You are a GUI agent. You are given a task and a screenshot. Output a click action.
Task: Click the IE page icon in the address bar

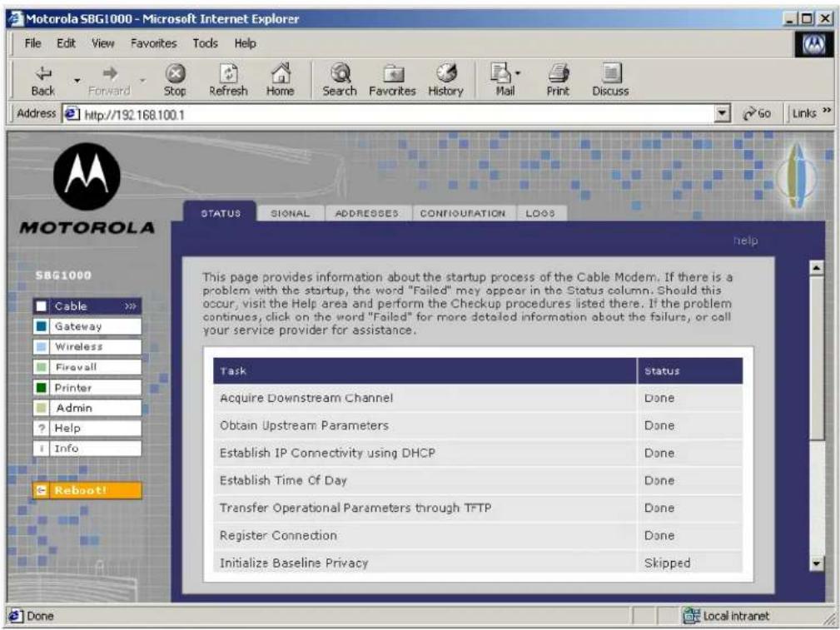(x=72, y=114)
